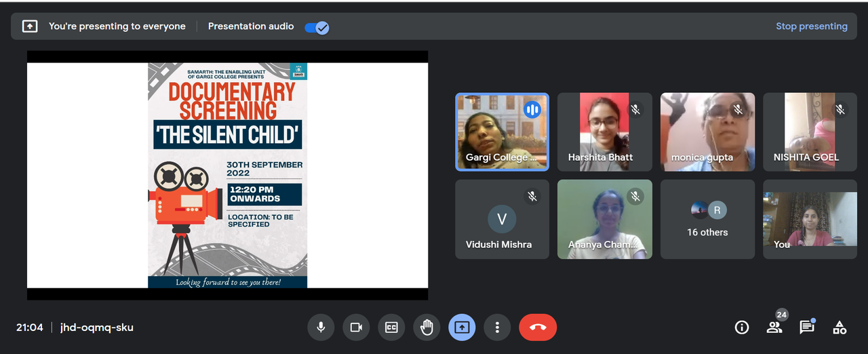Click the Presentation audio label
This screenshot has width=868, height=354.
click(251, 26)
